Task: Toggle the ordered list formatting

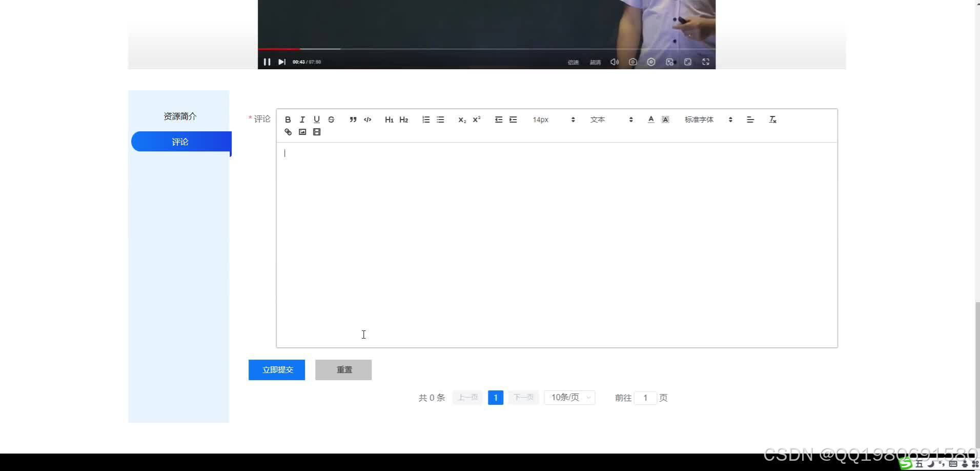Action: 425,119
